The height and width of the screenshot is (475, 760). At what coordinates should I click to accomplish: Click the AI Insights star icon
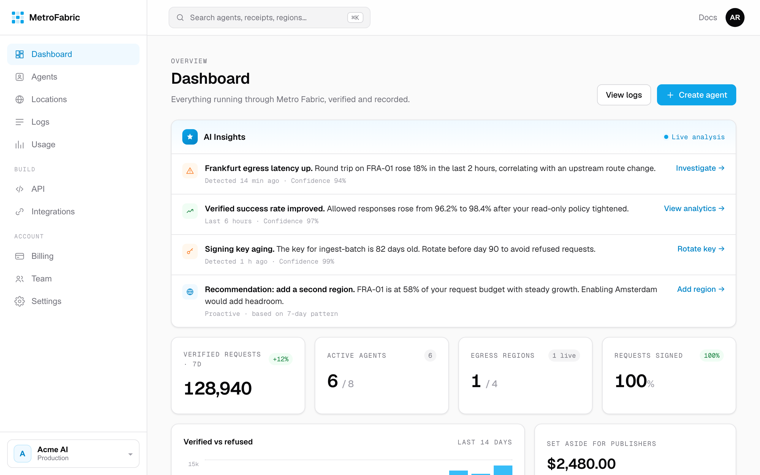point(190,137)
